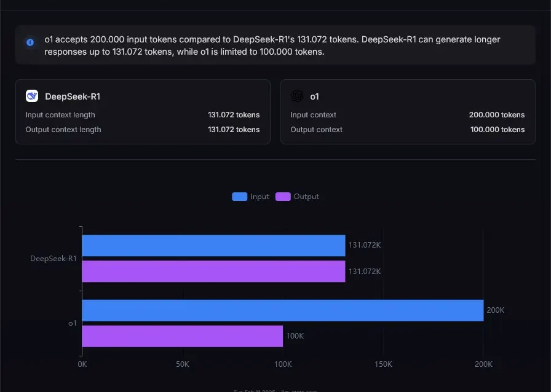Select the purple DeepSeek-R1 output bar
Image resolution: width=551 pixels, height=392 pixels.
(x=213, y=271)
